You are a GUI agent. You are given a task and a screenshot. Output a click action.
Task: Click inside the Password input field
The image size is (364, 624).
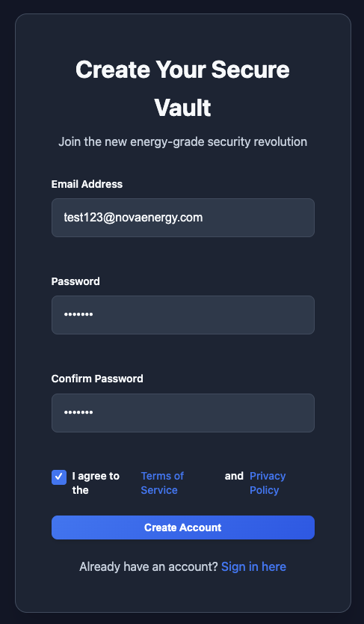183,315
